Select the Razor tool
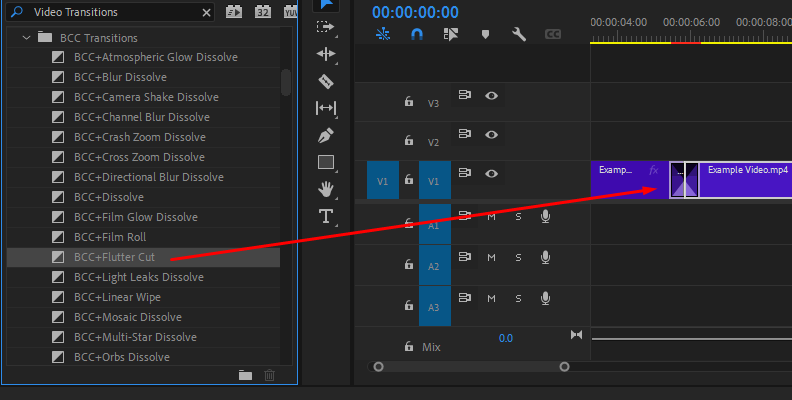The width and height of the screenshot is (792, 400). click(326, 81)
